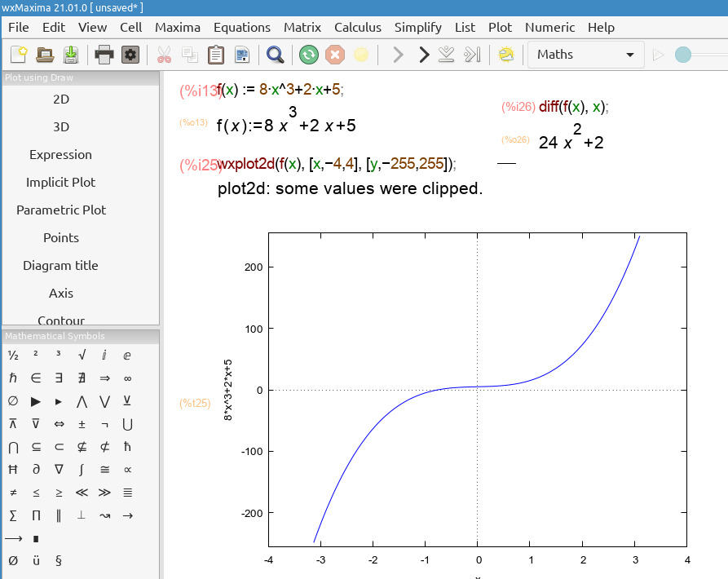Search with the magnifier find tool
The image size is (728, 579).
(x=275, y=55)
